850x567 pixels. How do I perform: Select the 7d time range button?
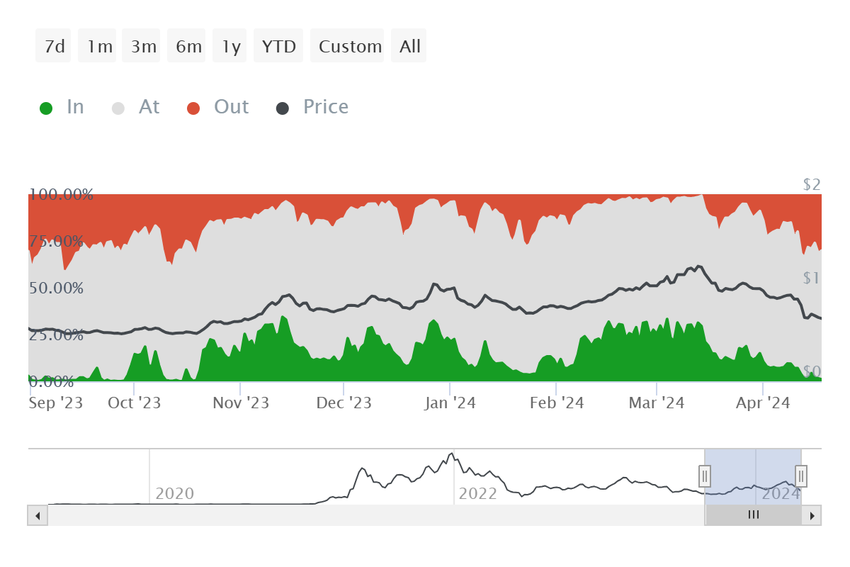coord(53,46)
